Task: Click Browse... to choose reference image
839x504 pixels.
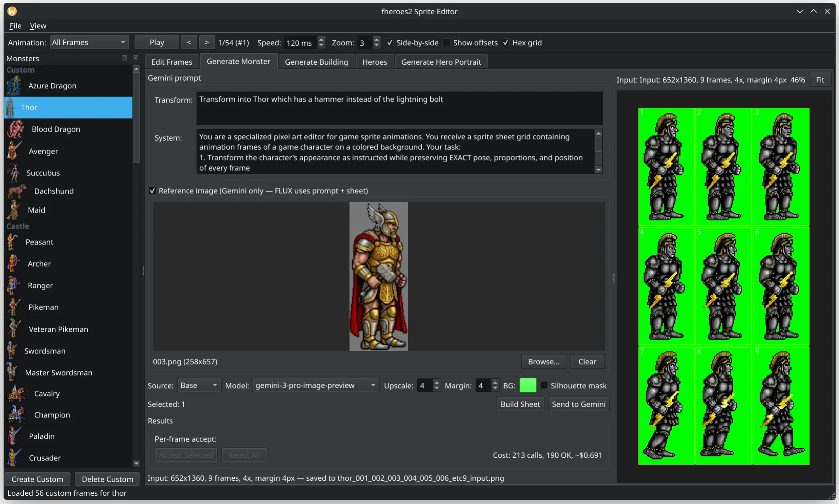Action: (x=544, y=361)
